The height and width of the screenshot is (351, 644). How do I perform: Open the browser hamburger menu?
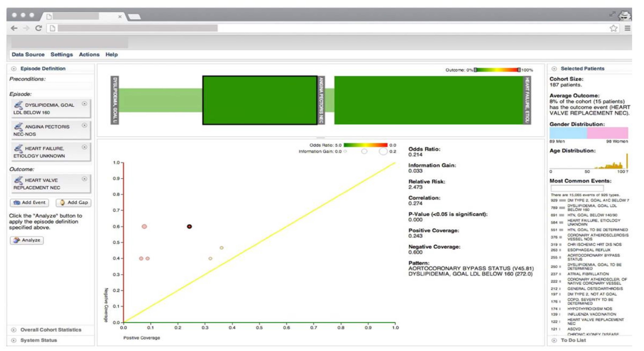point(627,28)
